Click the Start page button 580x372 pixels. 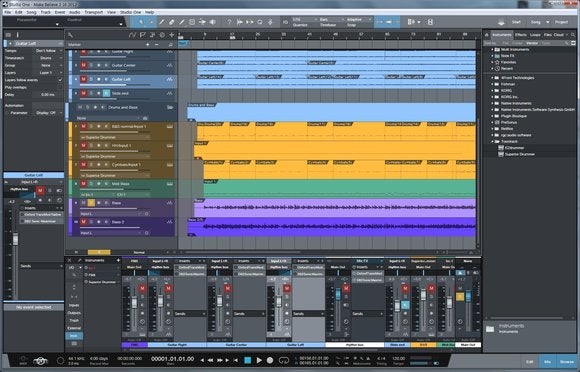516,22
